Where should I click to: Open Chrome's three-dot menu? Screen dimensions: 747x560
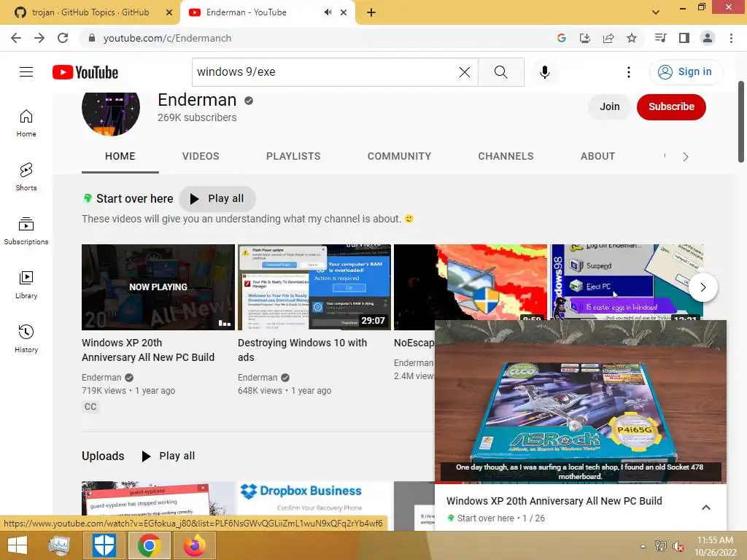click(x=731, y=38)
